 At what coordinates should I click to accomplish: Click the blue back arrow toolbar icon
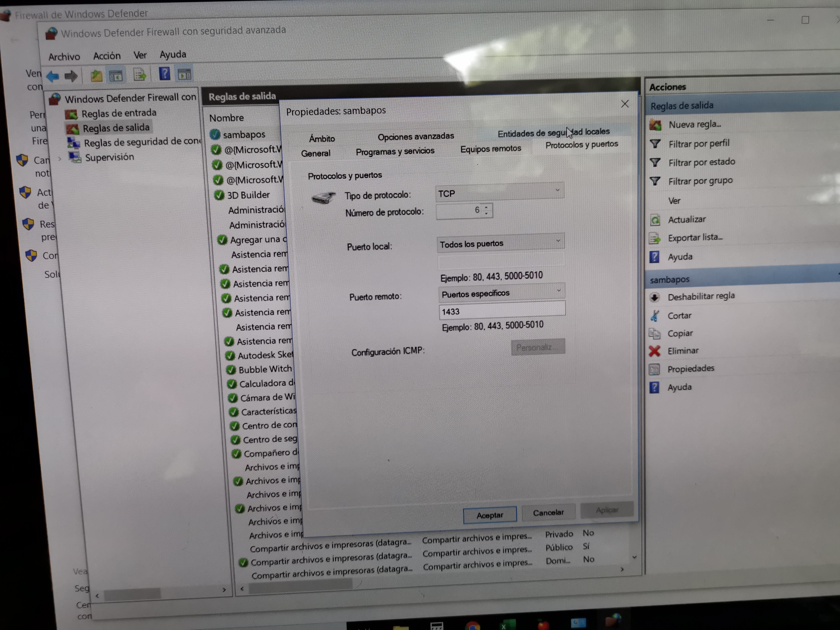tap(52, 76)
